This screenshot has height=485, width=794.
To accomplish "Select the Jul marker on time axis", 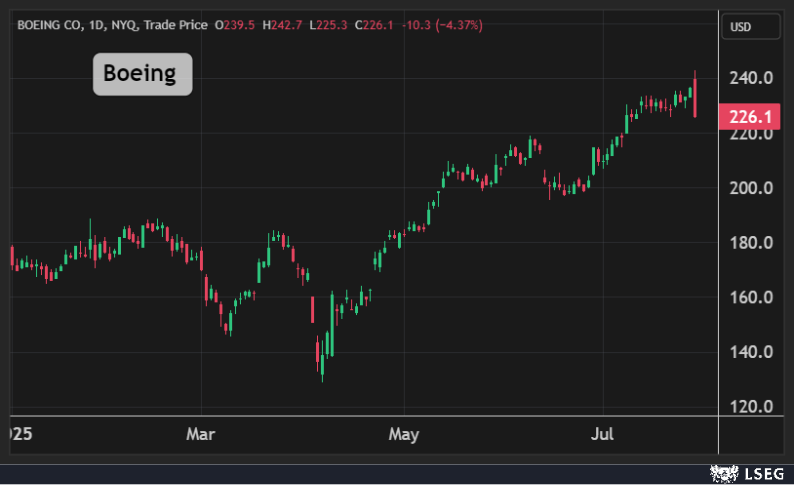I will pos(603,435).
